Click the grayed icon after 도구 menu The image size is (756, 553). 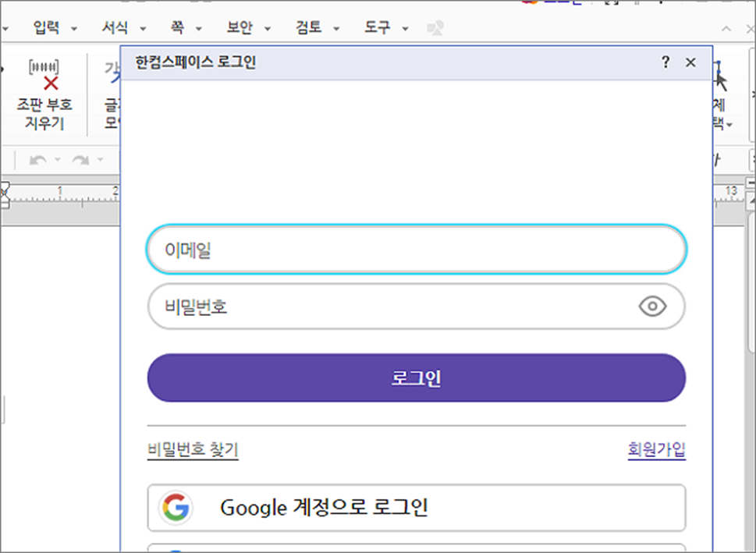coord(435,28)
